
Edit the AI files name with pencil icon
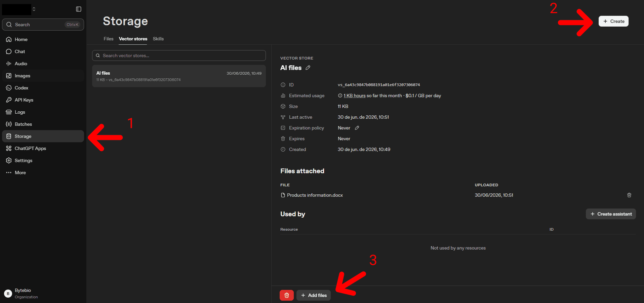coord(308,68)
